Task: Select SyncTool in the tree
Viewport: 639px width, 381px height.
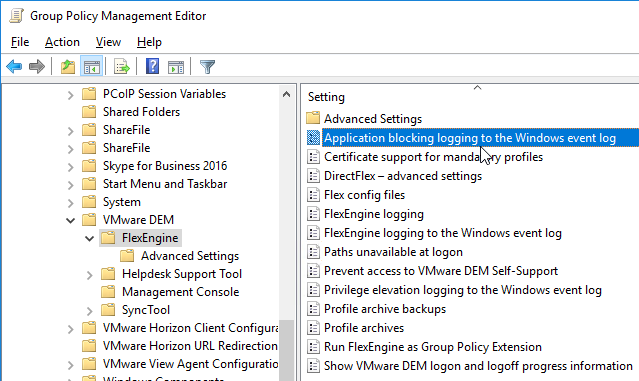Action: pos(145,310)
